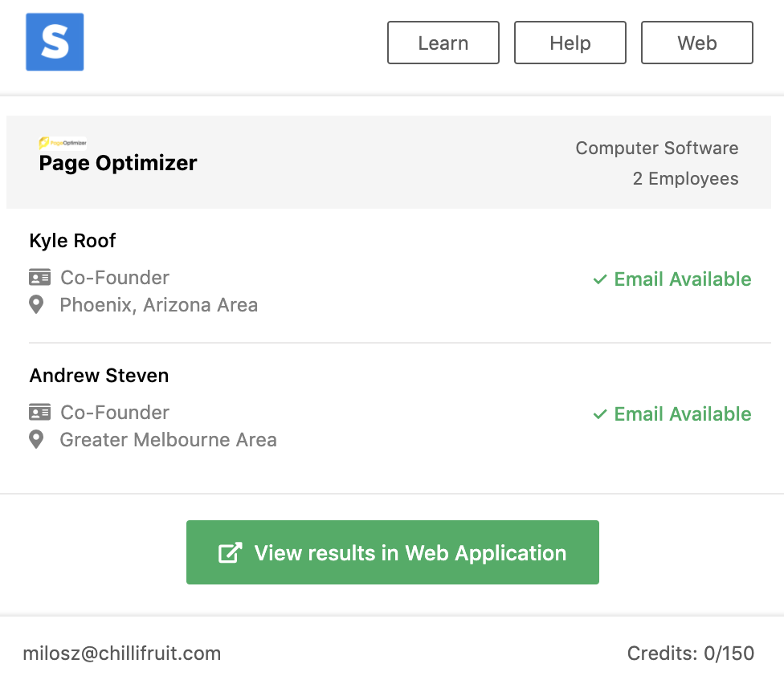The width and height of the screenshot is (784, 684).
Task: Click the Credits: 0/150 counter
Action: pos(691,653)
